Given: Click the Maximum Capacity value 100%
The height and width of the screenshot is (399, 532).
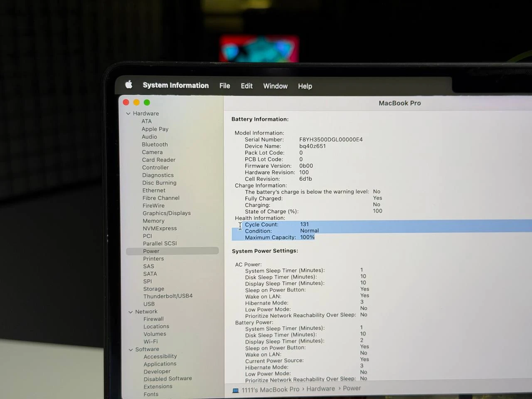Looking at the screenshot, I should click(x=308, y=237).
